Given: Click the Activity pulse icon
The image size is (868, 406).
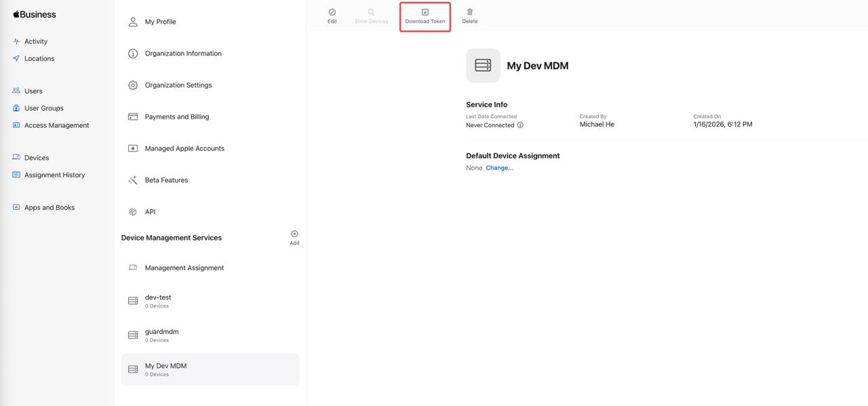Looking at the screenshot, I should (x=16, y=41).
